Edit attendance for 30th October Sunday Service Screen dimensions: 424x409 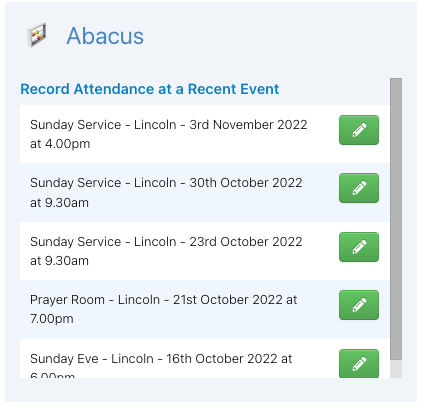[x=359, y=188]
